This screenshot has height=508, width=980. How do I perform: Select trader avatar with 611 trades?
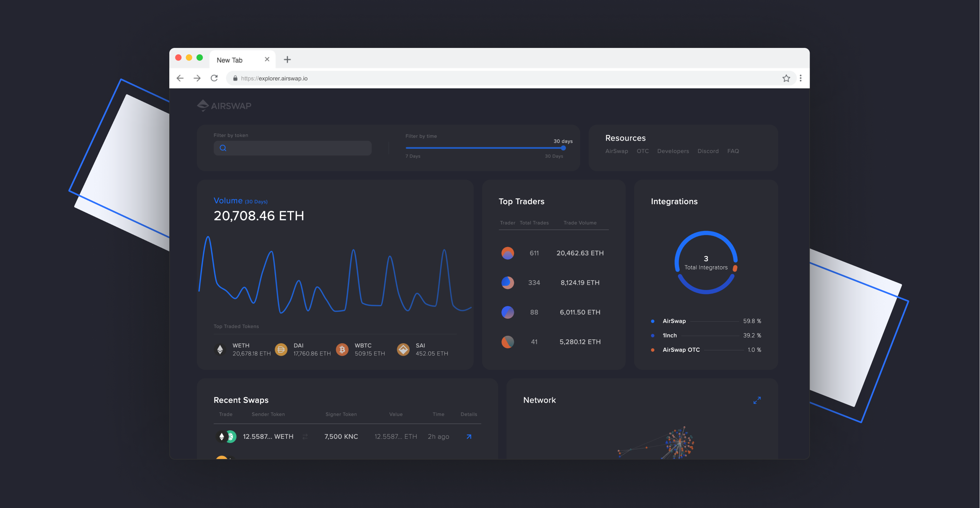pos(508,253)
